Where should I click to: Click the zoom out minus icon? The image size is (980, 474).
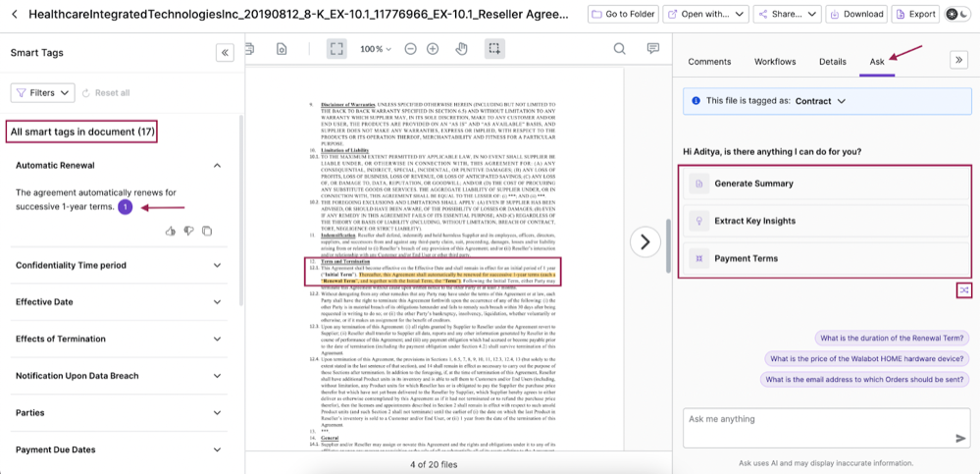click(410, 49)
